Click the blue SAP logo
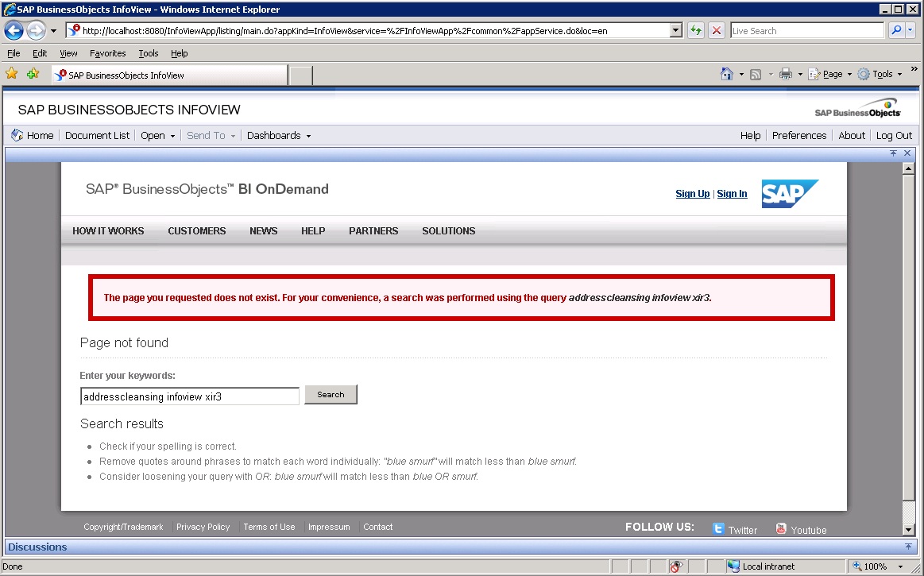 pyautogui.click(x=790, y=193)
